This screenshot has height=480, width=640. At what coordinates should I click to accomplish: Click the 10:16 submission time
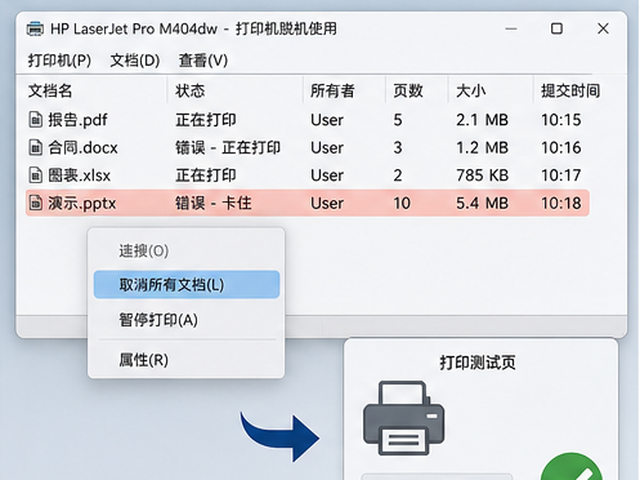[561, 148]
